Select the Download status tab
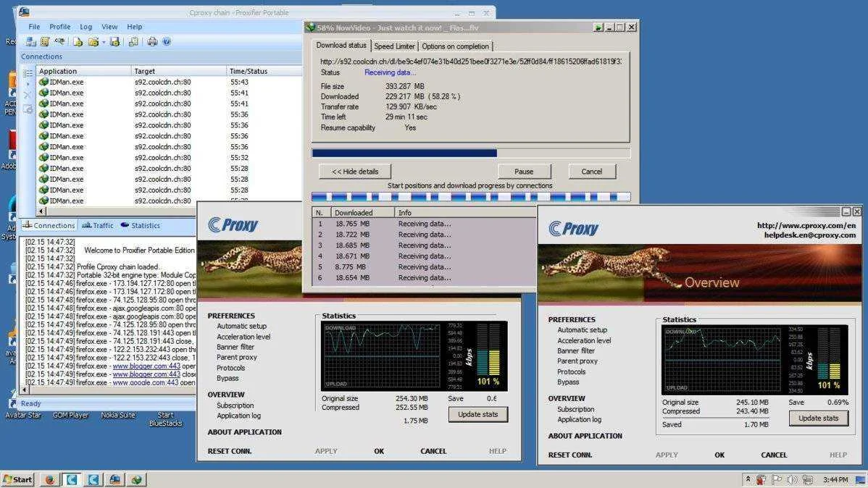 click(x=341, y=46)
